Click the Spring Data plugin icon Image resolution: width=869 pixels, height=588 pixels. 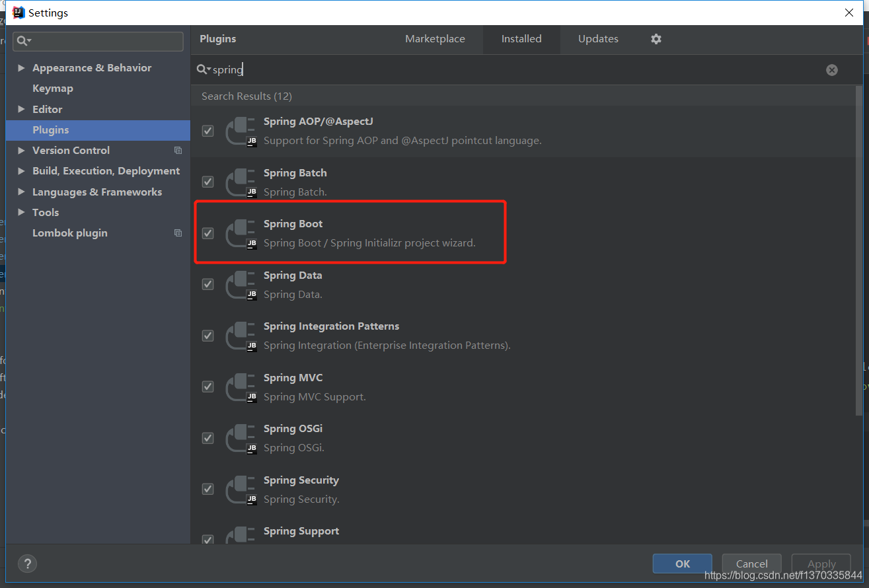241,285
